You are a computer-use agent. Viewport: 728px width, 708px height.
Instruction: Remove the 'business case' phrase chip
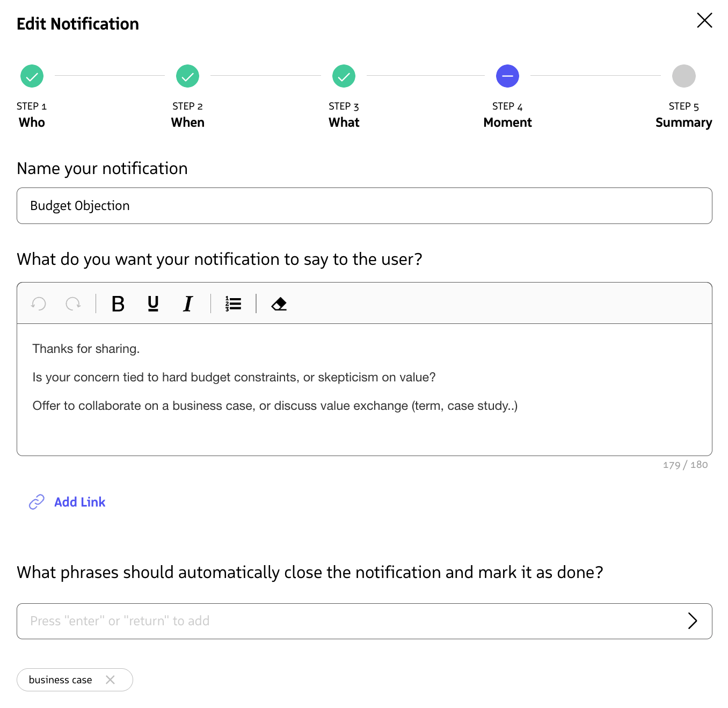111,680
